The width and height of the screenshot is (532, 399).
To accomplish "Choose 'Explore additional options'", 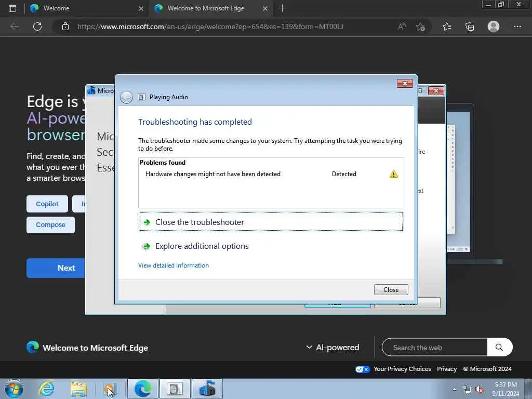I will click(x=202, y=246).
